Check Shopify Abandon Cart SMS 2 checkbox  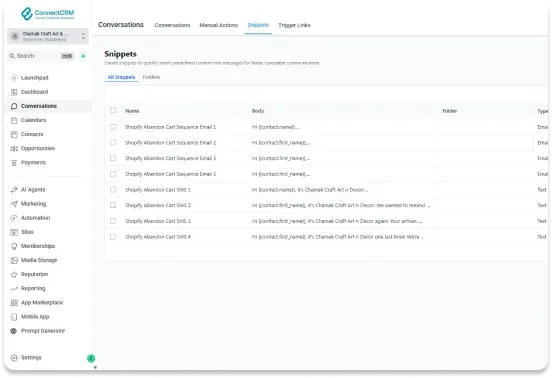113,205
